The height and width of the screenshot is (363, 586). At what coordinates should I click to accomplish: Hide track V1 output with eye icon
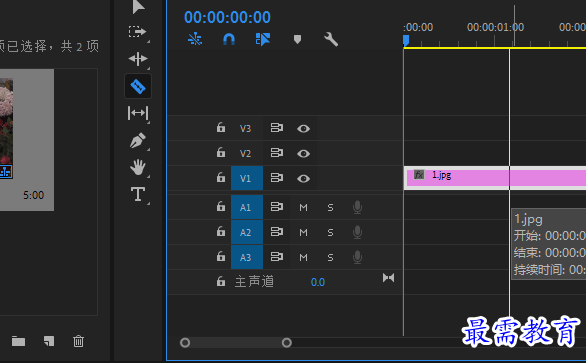(x=303, y=179)
